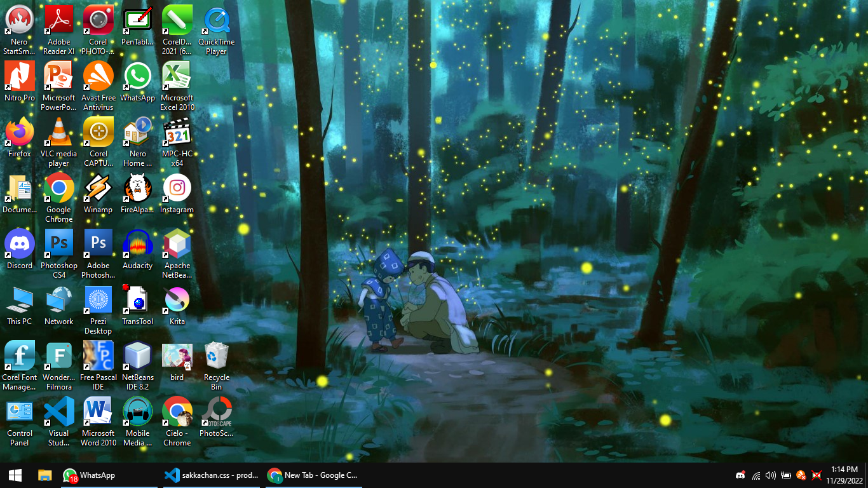Open File Explorer from the taskbar
Viewport: 868px width, 488px height.
(44, 475)
